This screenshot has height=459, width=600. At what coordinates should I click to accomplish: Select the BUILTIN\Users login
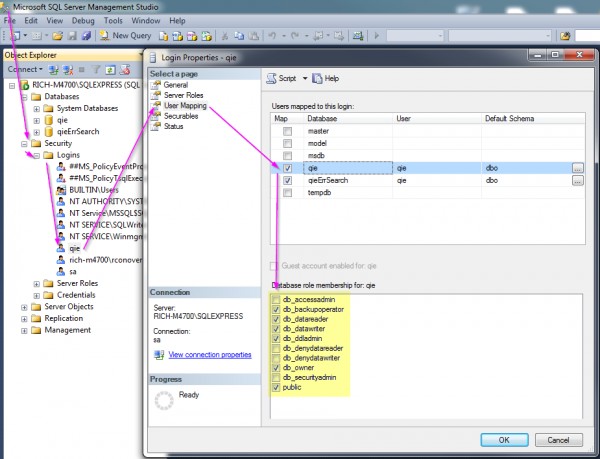pos(94,190)
